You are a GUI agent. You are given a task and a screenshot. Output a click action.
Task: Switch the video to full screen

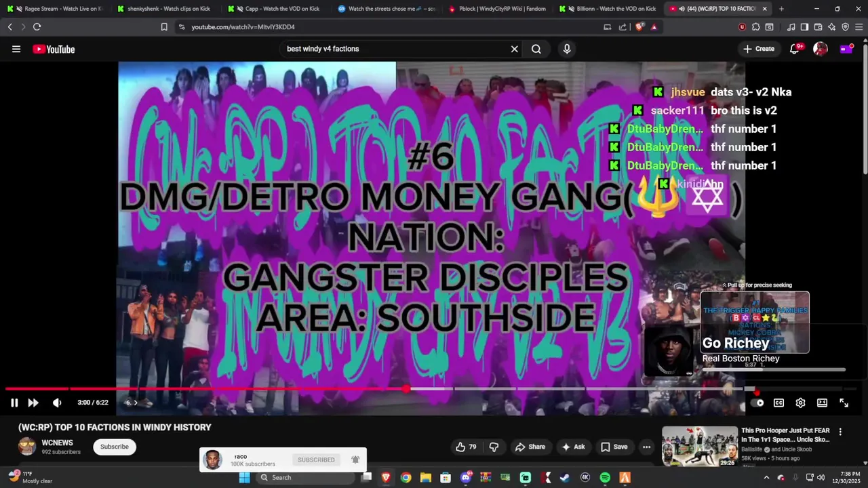coord(844,403)
